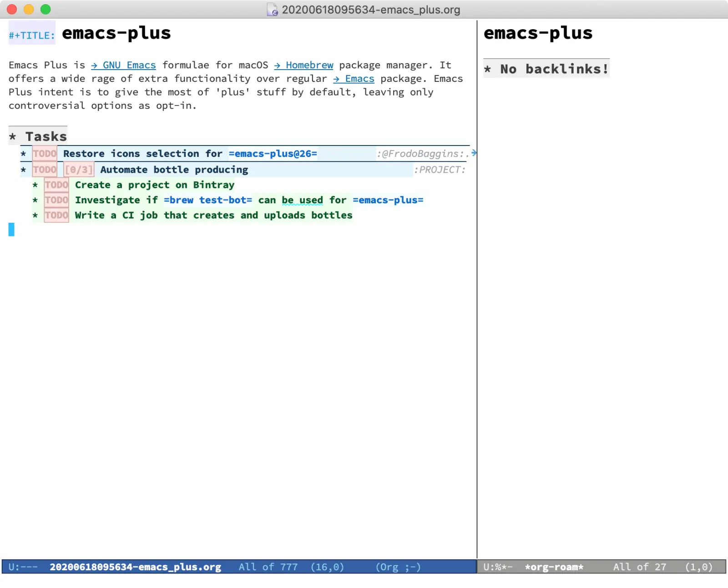
Task: Click the PROJECT tag
Action: point(440,170)
